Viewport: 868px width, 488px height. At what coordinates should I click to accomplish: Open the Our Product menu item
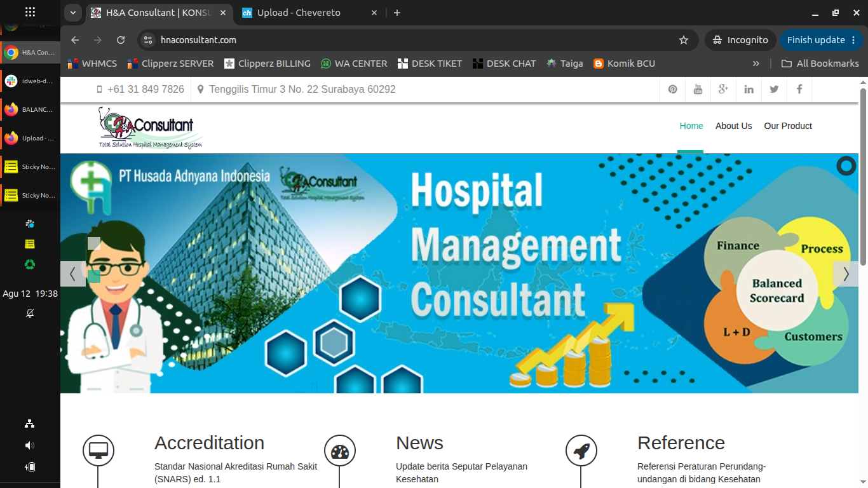788,126
